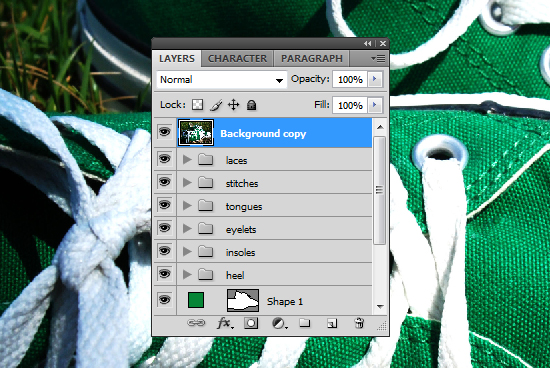This screenshot has height=368, width=550.
Task: Click the Opacity label
Action: (310, 79)
